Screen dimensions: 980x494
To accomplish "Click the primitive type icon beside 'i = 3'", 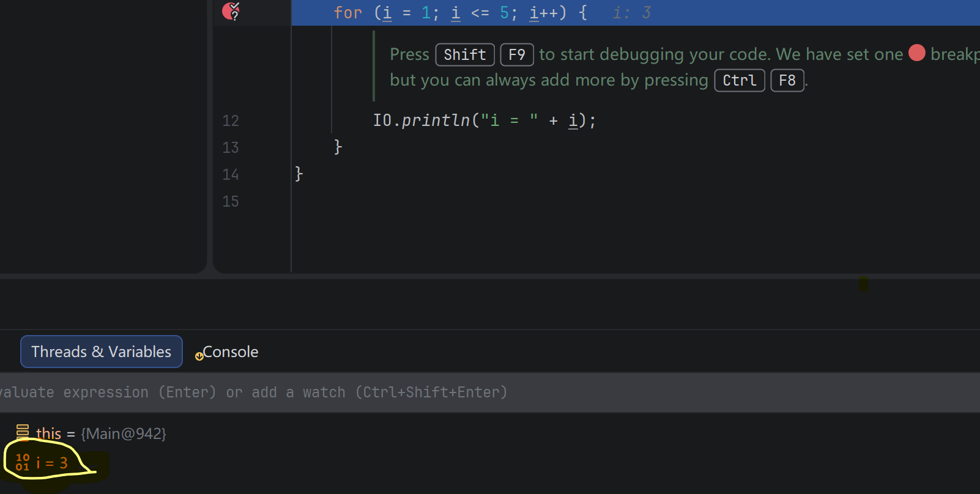I will [23, 462].
